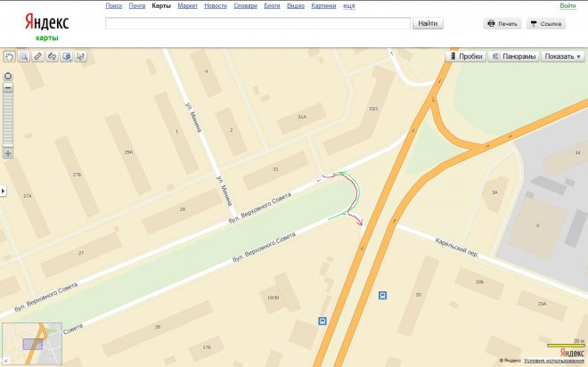Expand the left side panel arrow

[x=3, y=191]
